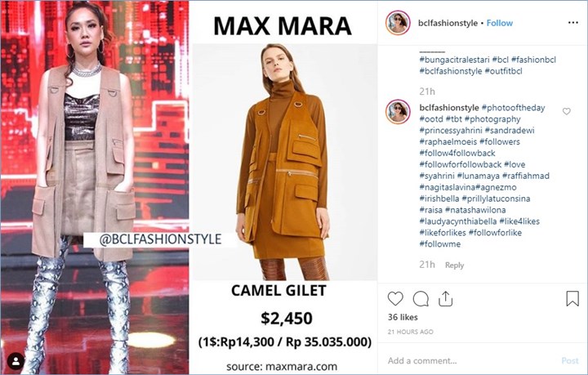This screenshot has height=375, width=588.
Task: Like the post with heart icon
Action: point(395,299)
